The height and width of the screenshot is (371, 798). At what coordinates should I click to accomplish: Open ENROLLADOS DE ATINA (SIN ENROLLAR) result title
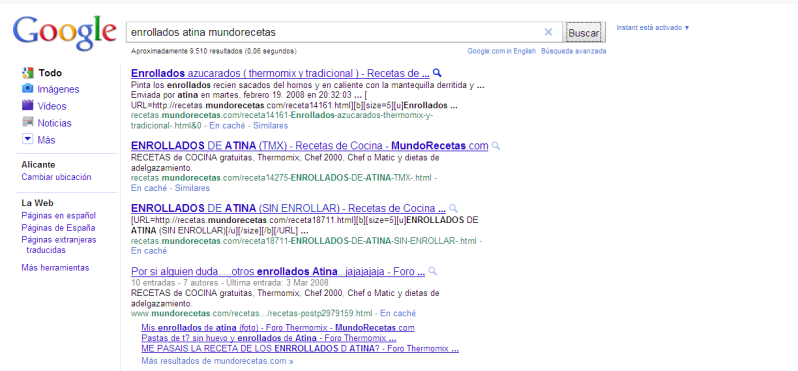click(288, 209)
